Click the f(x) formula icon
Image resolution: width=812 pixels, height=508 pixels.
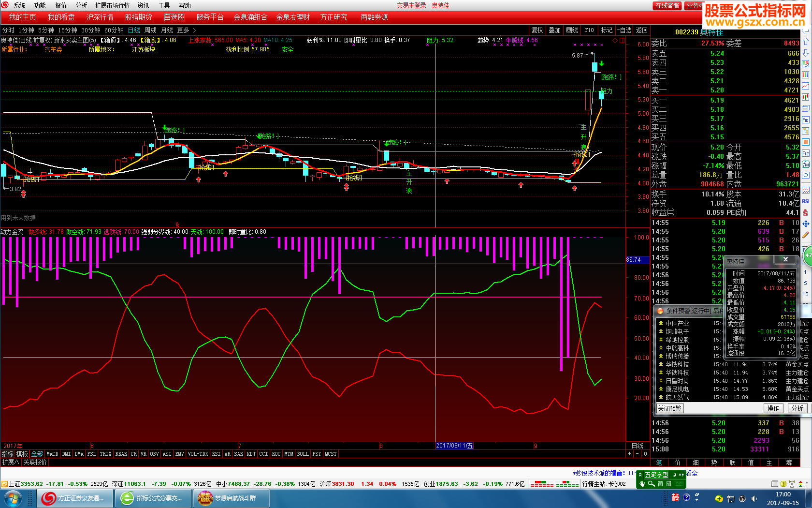point(806,164)
